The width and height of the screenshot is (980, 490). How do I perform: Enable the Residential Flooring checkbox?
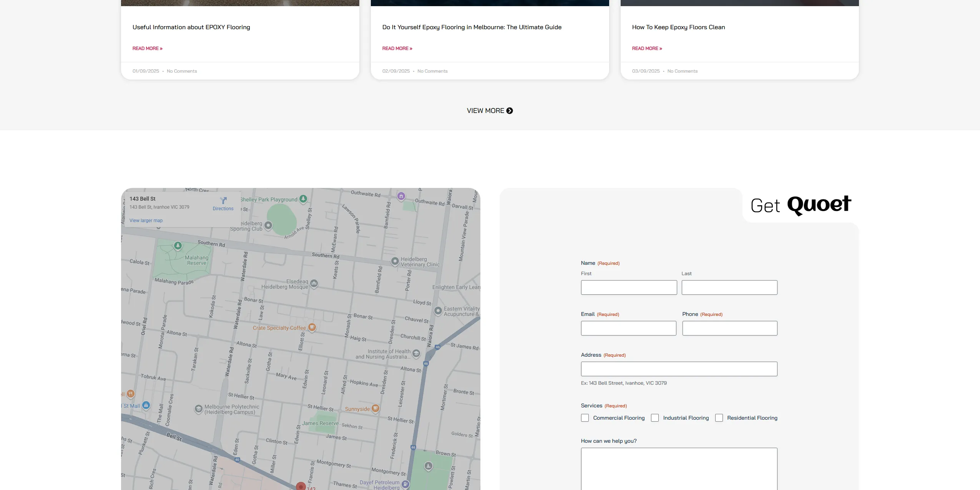(x=719, y=418)
